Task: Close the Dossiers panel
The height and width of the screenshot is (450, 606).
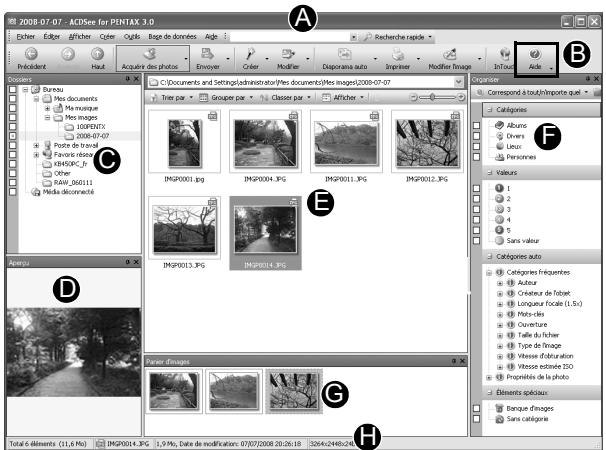Action: point(136,78)
